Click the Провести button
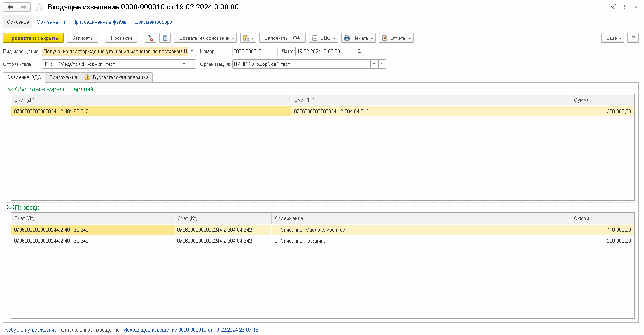 pos(121,38)
